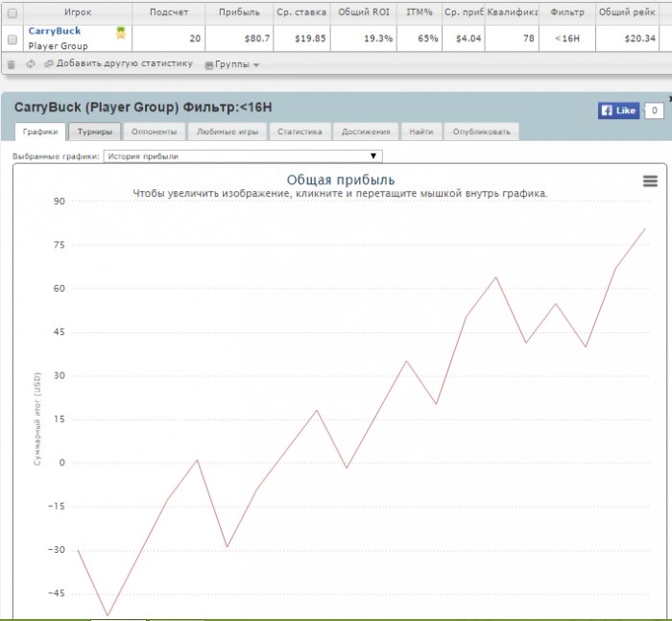Open the chart hamburger menu
The image size is (672, 621).
650,181
